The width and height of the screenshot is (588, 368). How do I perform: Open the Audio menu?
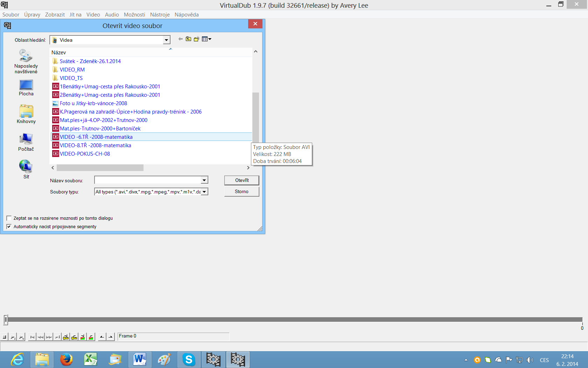(x=112, y=15)
